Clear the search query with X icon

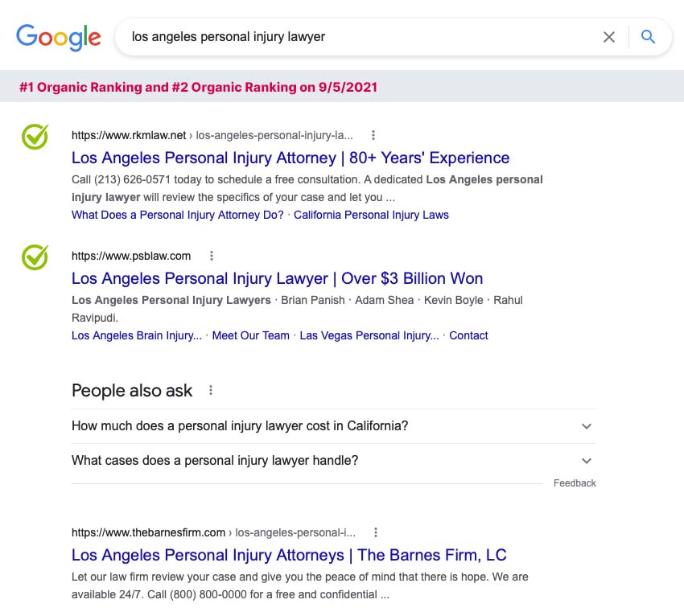609,37
